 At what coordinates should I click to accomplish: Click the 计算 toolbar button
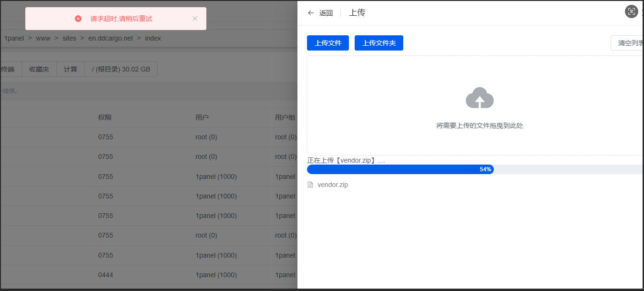tap(71, 69)
